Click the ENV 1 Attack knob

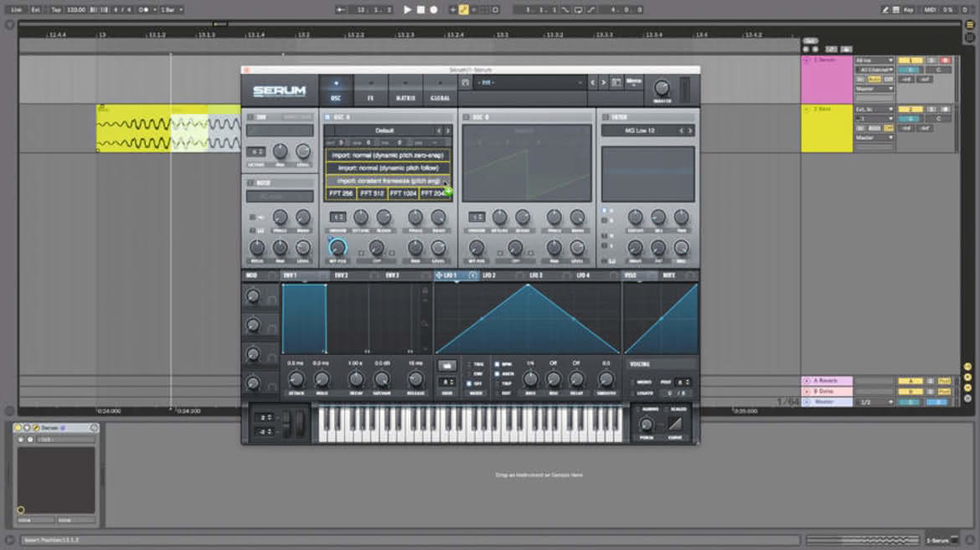click(x=297, y=378)
